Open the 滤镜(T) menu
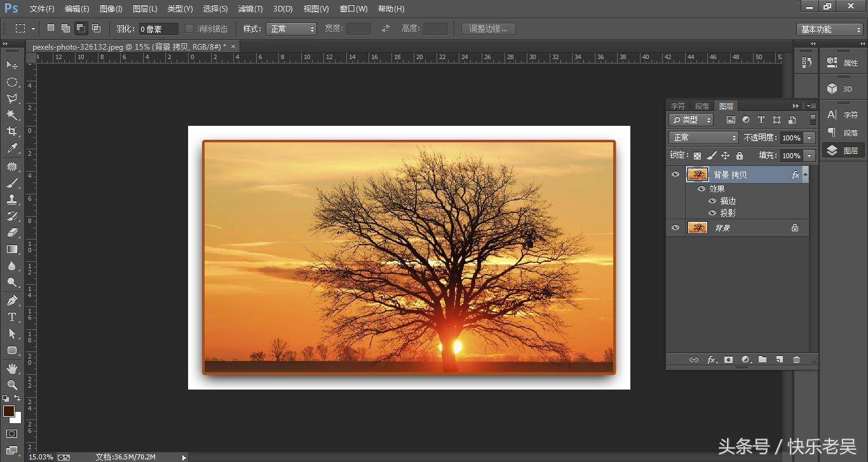The image size is (868, 462). (250, 9)
